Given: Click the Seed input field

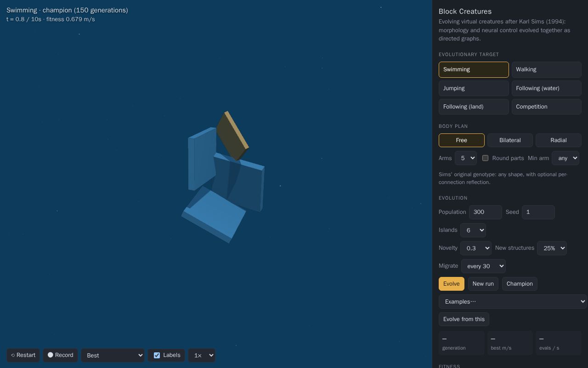Looking at the screenshot, I should [x=538, y=212].
